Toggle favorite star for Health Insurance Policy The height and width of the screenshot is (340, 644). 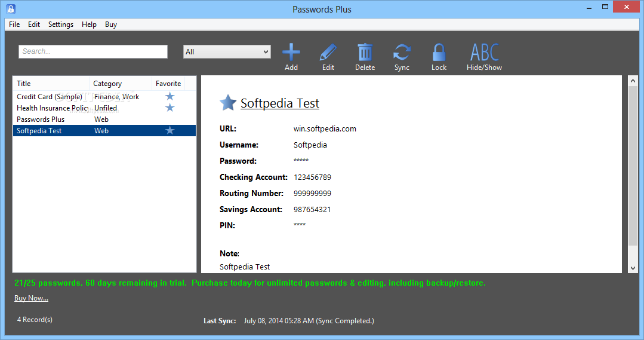click(x=170, y=108)
